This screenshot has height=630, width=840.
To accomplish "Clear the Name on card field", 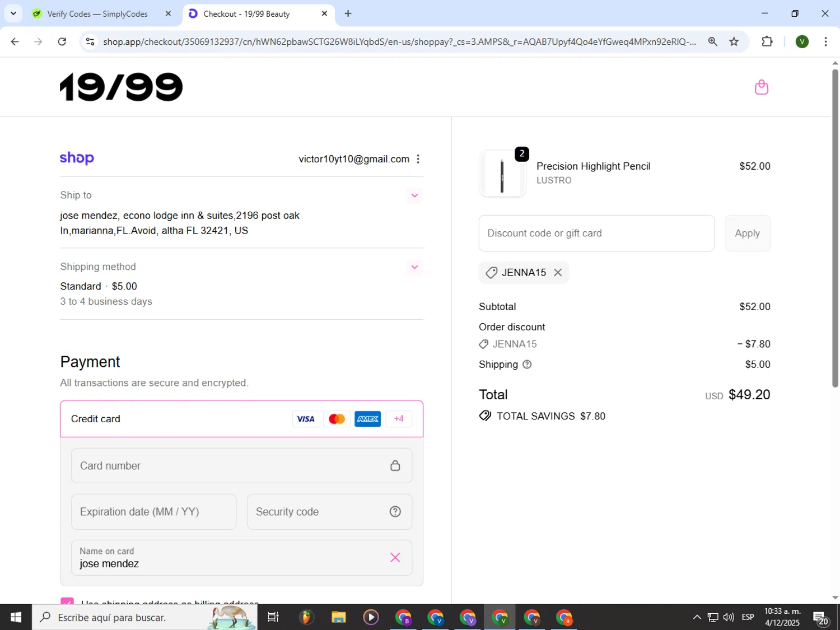I will point(395,557).
